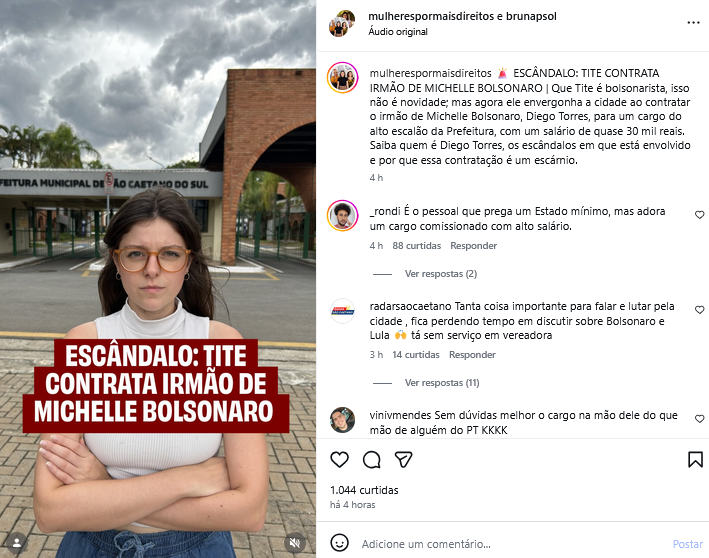Like _rondi's comment with the heart

pos(700,215)
